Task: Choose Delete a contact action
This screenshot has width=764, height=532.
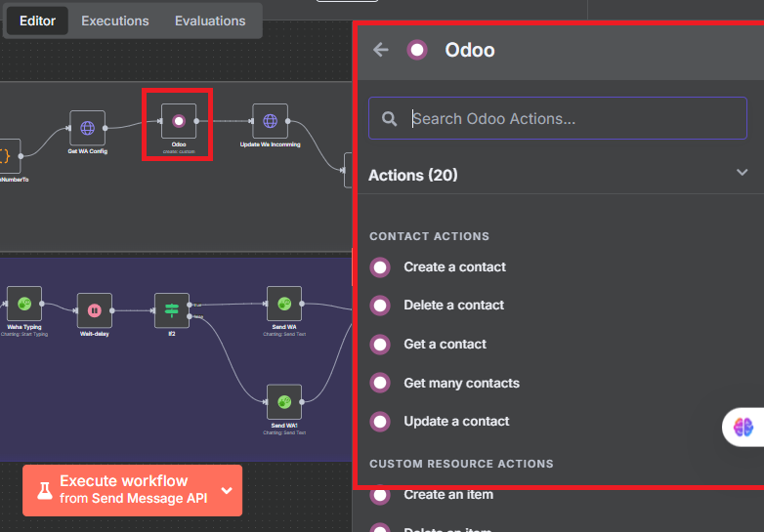Action: (x=453, y=306)
